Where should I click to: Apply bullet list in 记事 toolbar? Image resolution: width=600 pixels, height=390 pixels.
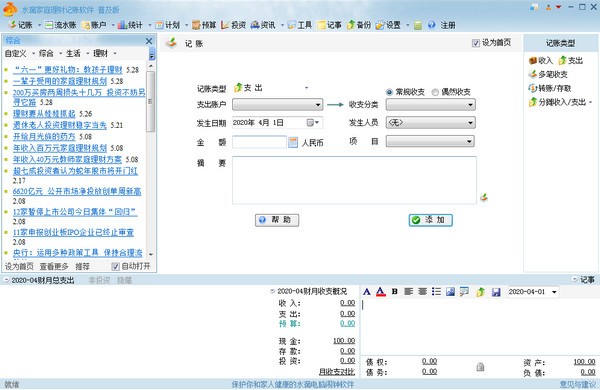click(x=436, y=292)
